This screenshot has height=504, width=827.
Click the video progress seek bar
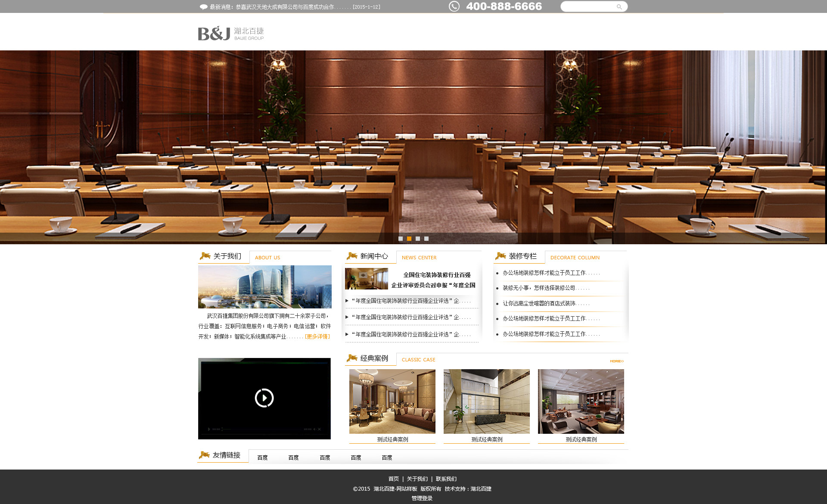click(263, 429)
